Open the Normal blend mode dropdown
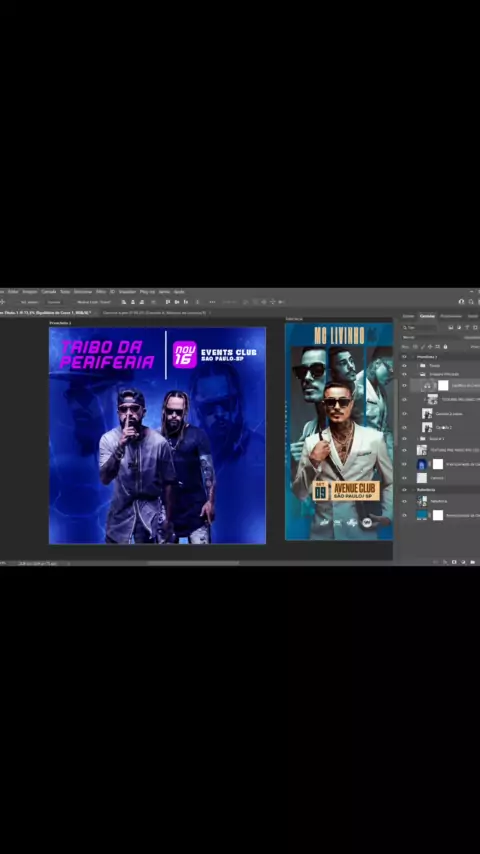 430,337
